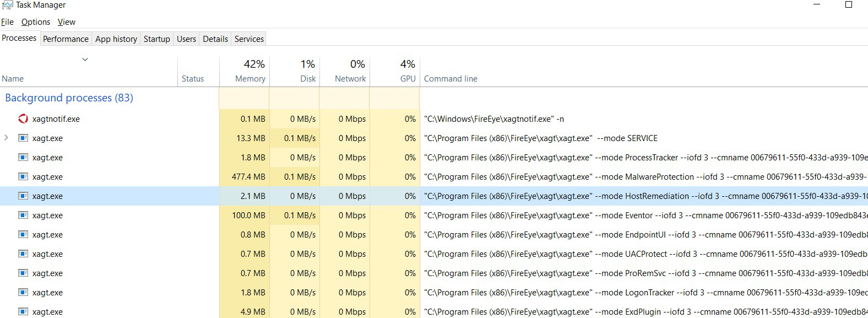Expand the xagt.exe SERVICE process group
This screenshot has height=318, width=868.
coord(6,138)
